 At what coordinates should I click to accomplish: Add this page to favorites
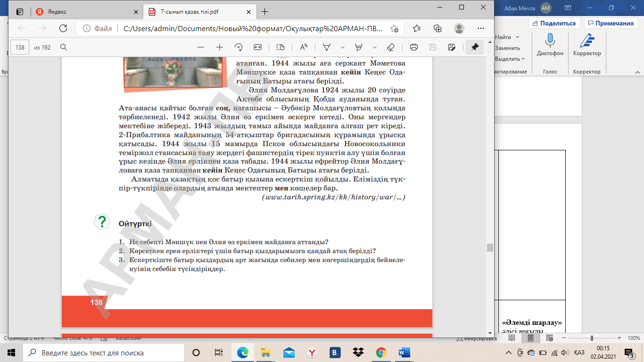[x=395, y=28]
